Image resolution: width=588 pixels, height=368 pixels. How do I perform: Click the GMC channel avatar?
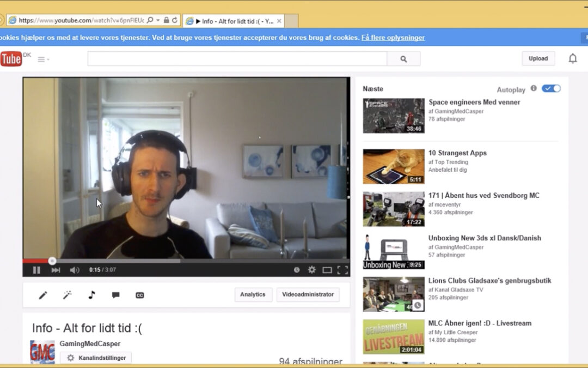coord(42,352)
